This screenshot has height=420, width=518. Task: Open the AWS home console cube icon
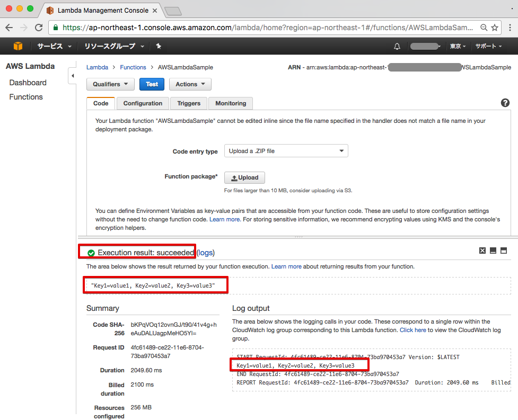point(17,46)
